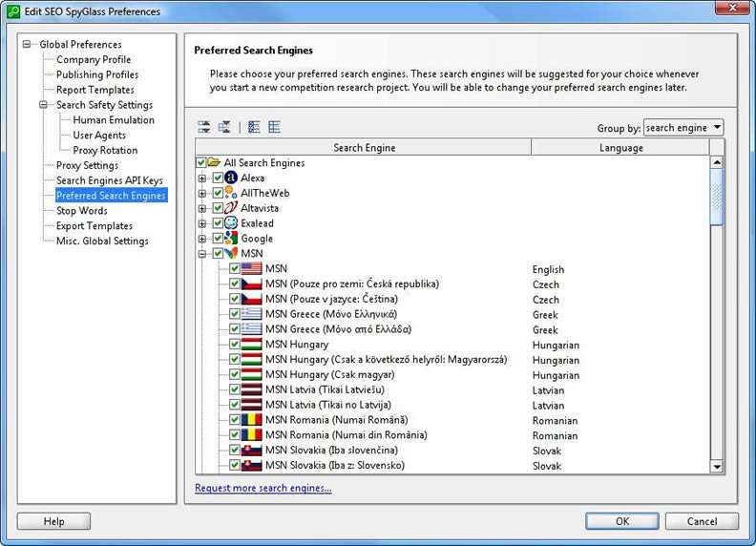Click the Help button
Screen dimensions: 756x546
coord(53,521)
